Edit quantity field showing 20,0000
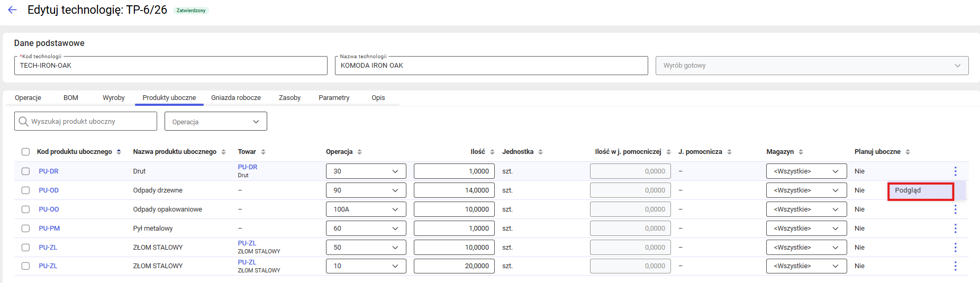Viewport: 980px width, 283px height. pyautogui.click(x=454, y=266)
